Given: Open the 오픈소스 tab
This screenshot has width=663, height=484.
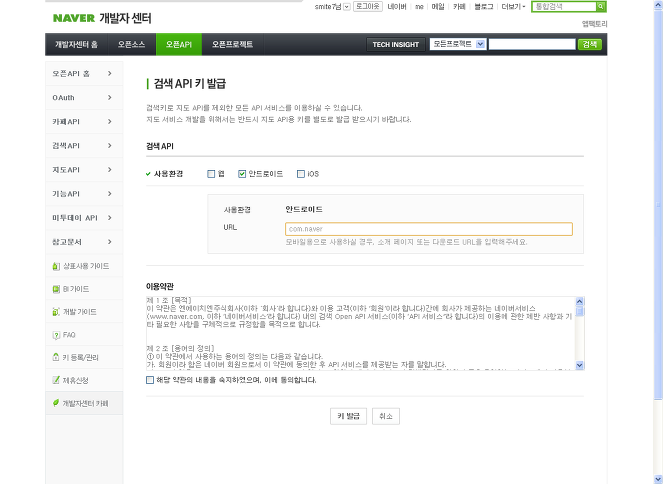Looking at the screenshot, I should (x=132, y=44).
